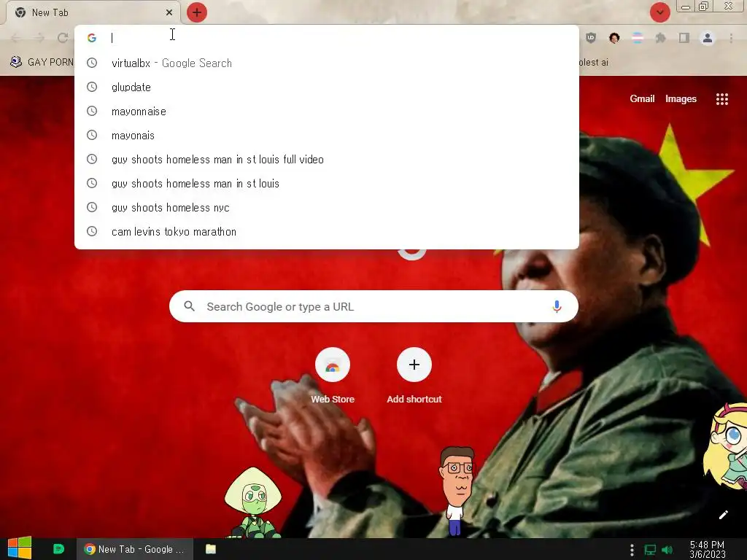Select the 'glupdate' suggestion
Screen dimensions: 747x560
pyautogui.click(x=327, y=87)
